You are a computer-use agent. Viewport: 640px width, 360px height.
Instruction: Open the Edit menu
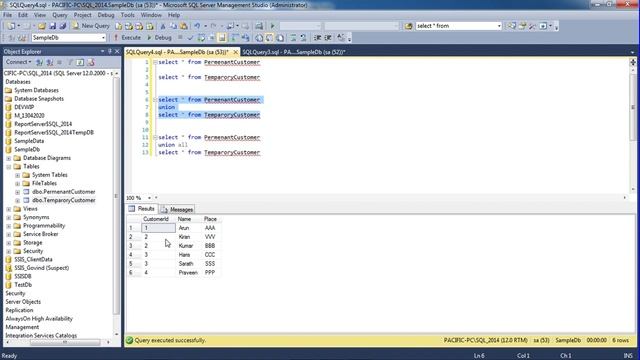[x=22, y=15]
